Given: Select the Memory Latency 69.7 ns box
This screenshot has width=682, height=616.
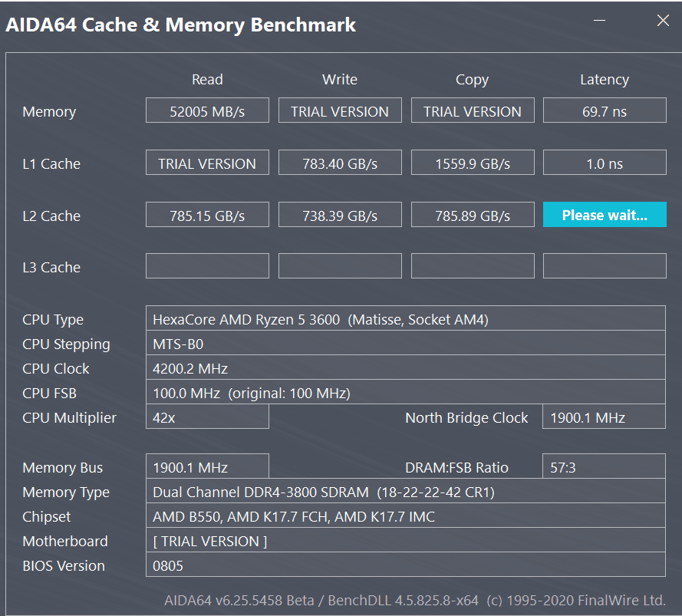Looking at the screenshot, I should (x=605, y=110).
